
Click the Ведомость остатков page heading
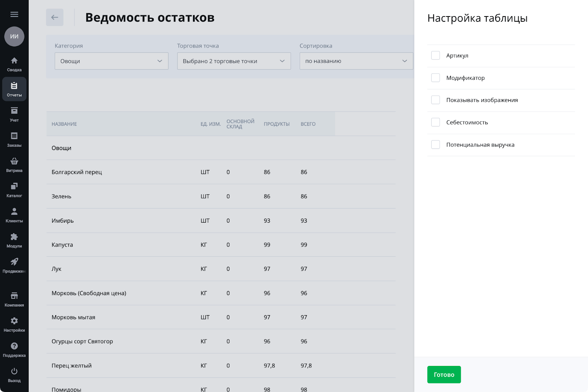[x=150, y=18]
